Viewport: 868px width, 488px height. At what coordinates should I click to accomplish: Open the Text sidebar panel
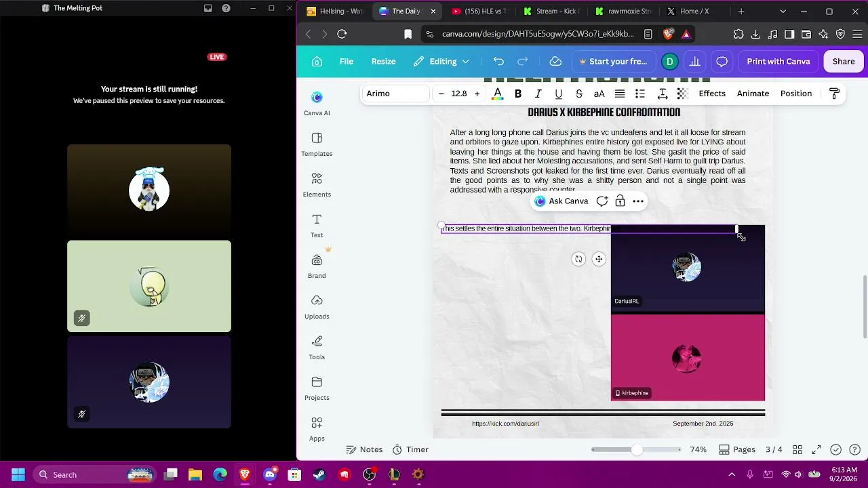pyautogui.click(x=317, y=226)
